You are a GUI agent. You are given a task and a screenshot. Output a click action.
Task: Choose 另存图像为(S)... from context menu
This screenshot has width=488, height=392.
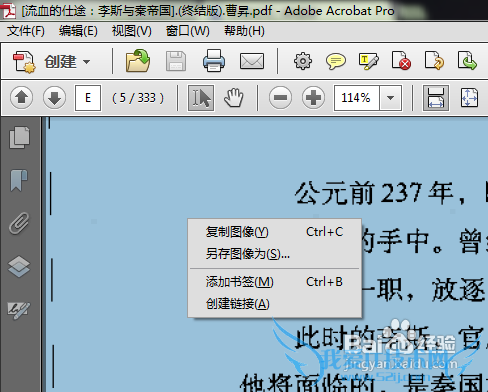(274, 254)
